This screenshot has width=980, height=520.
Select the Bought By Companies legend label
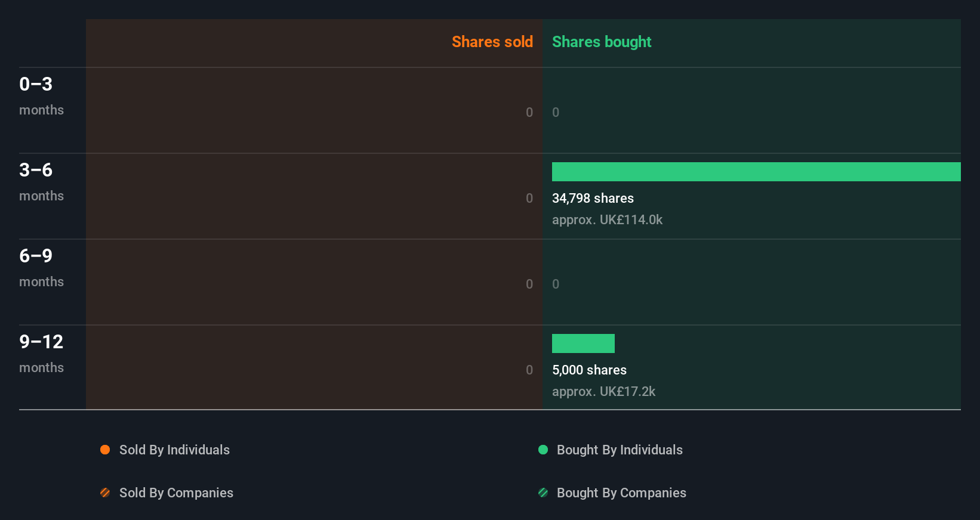[621, 493]
